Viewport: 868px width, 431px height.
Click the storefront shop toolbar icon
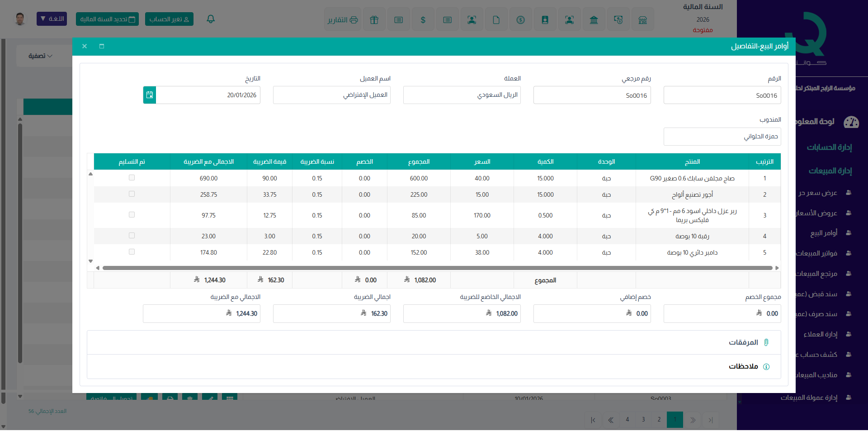point(642,20)
